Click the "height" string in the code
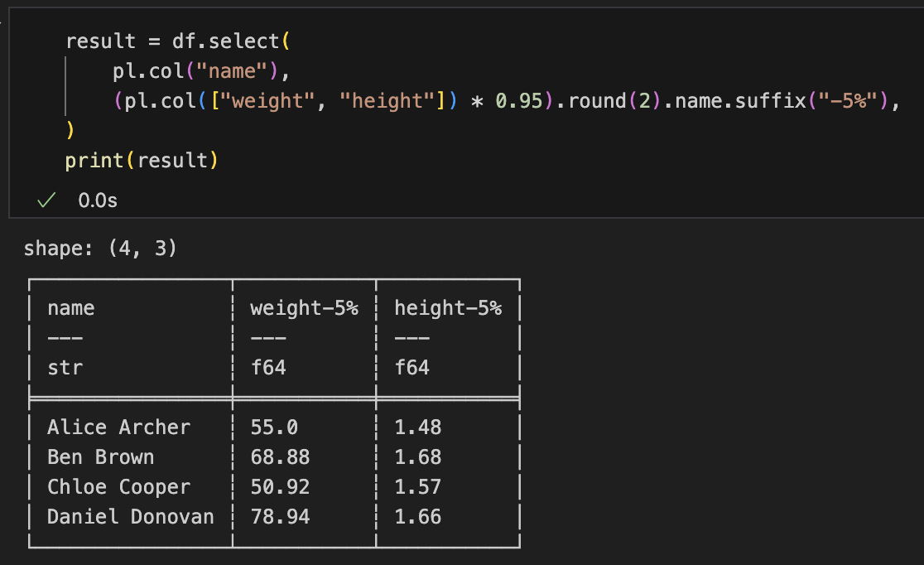 click(387, 101)
